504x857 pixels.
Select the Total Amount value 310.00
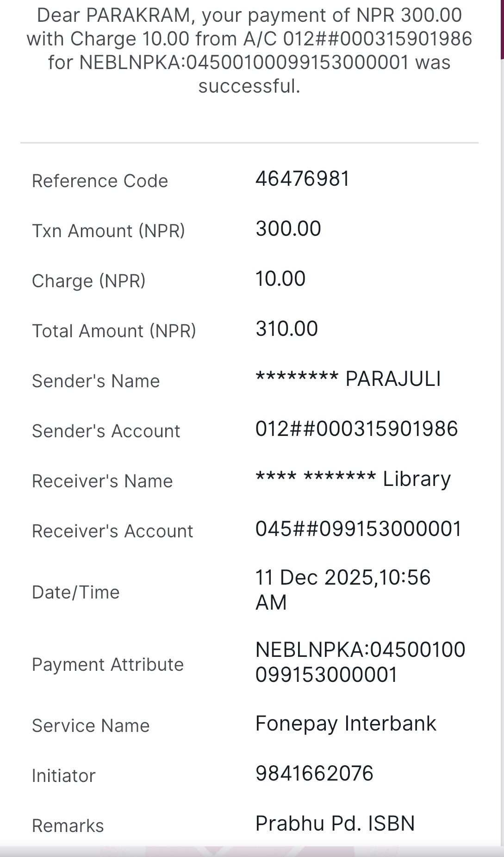coord(286,329)
